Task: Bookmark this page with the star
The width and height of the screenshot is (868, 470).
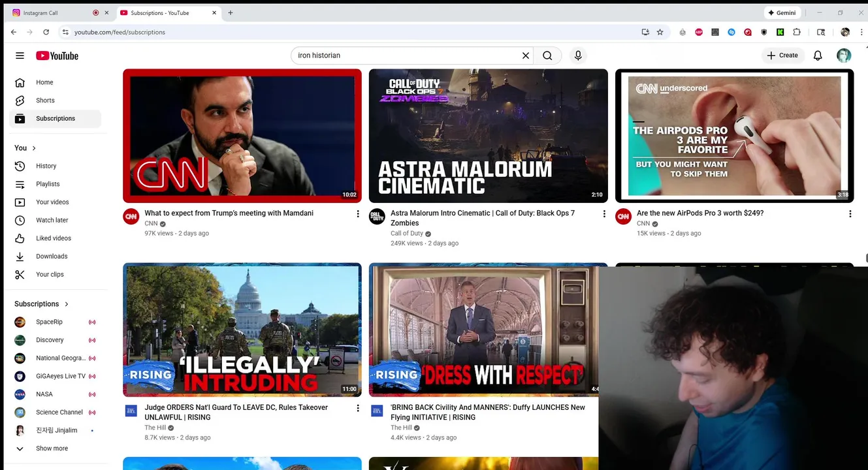Action: (660, 32)
